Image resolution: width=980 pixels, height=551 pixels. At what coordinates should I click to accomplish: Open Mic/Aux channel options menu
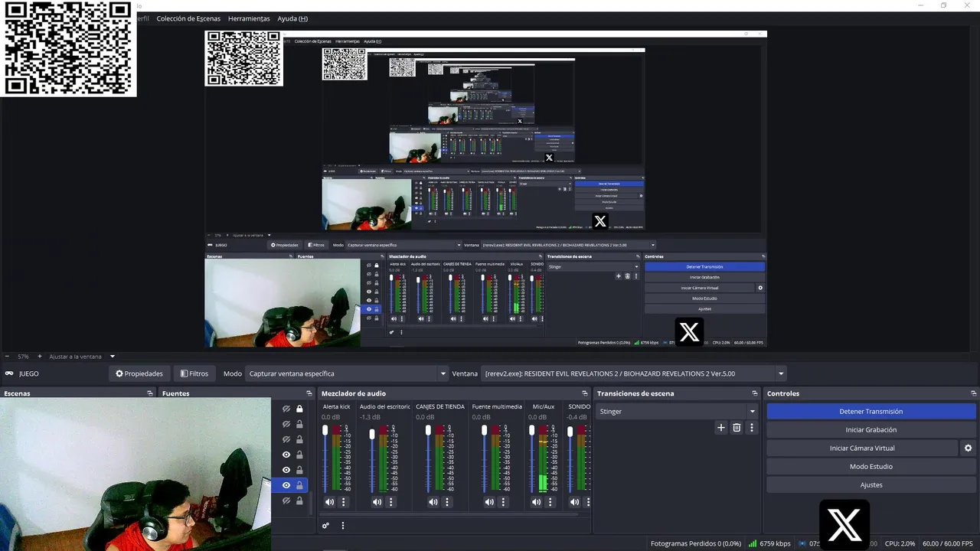coord(551,502)
